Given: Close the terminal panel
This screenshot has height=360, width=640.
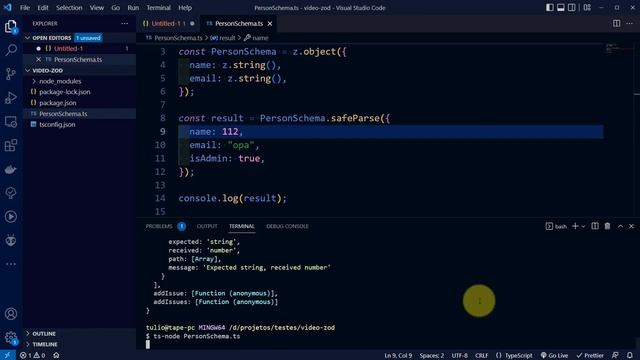Looking at the screenshot, I should [631, 226].
